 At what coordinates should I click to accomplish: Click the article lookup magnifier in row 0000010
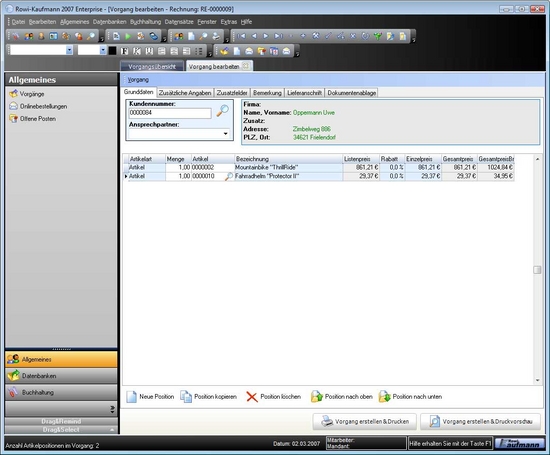(x=229, y=176)
